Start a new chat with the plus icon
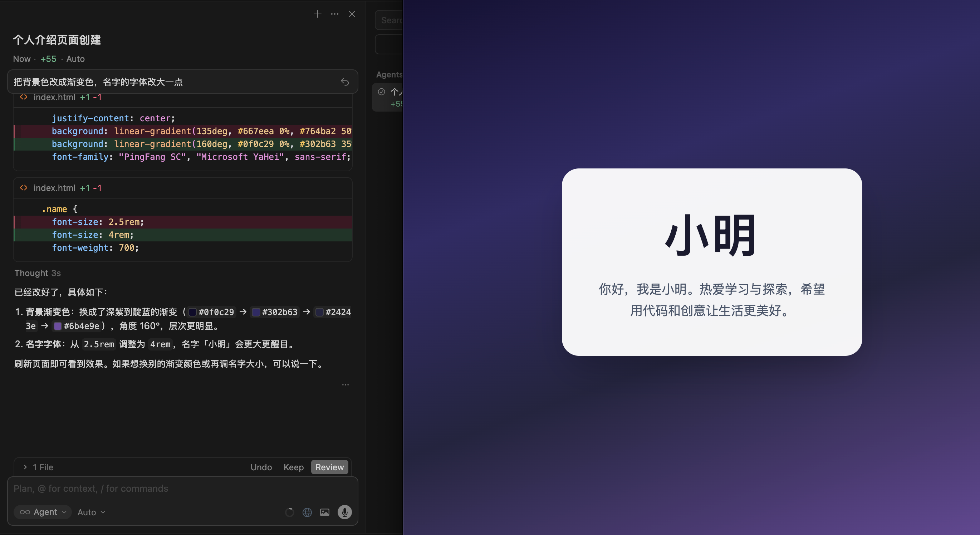The width and height of the screenshot is (980, 535). (317, 14)
